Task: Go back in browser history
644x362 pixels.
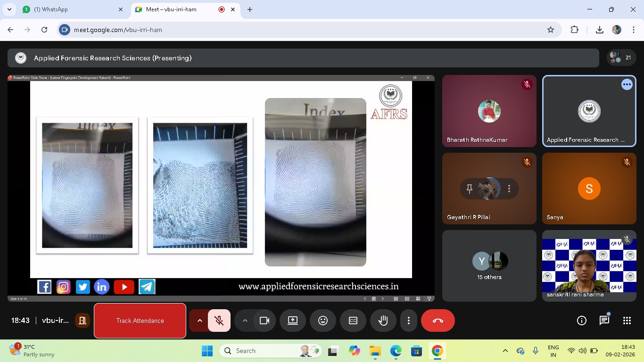Action: coord(10,30)
